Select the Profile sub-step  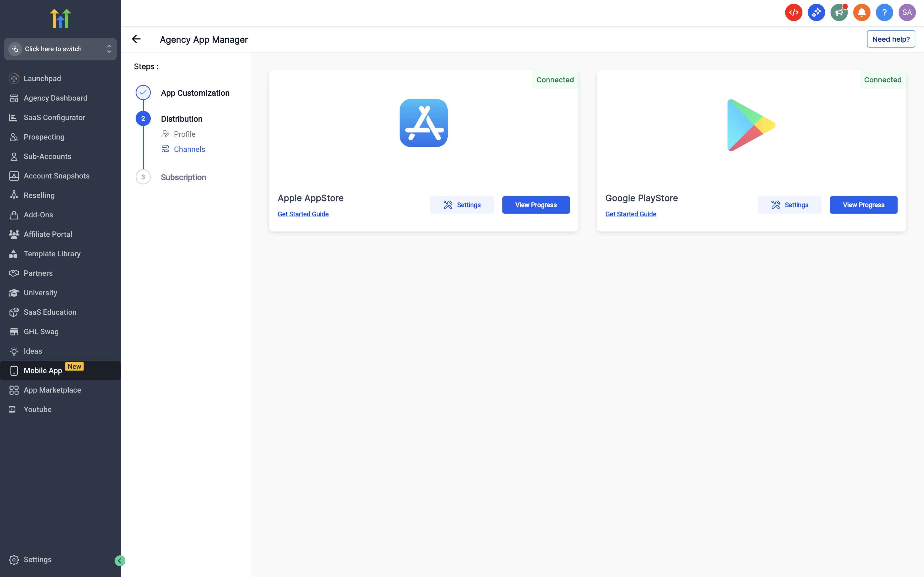185,134
